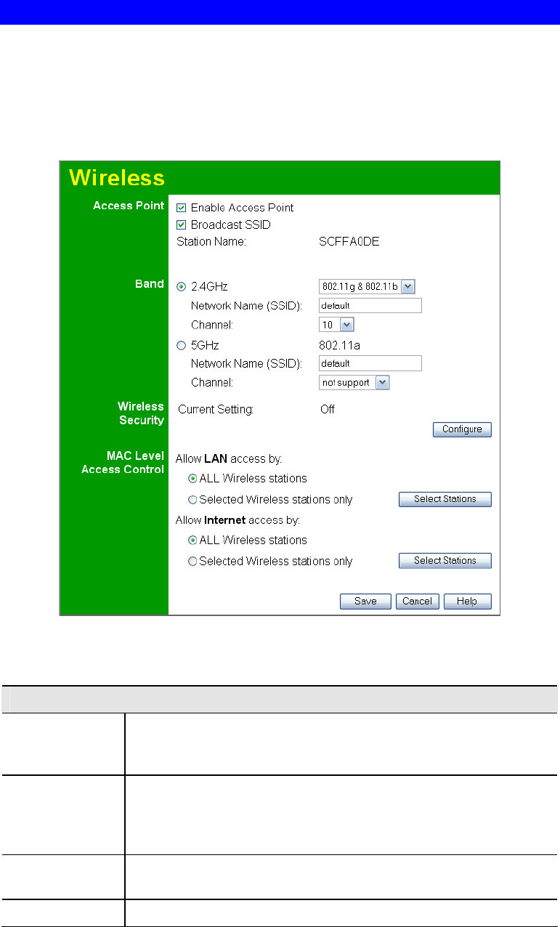Click the Configure wireless security button
The height and width of the screenshot is (927, 560).
462,429
